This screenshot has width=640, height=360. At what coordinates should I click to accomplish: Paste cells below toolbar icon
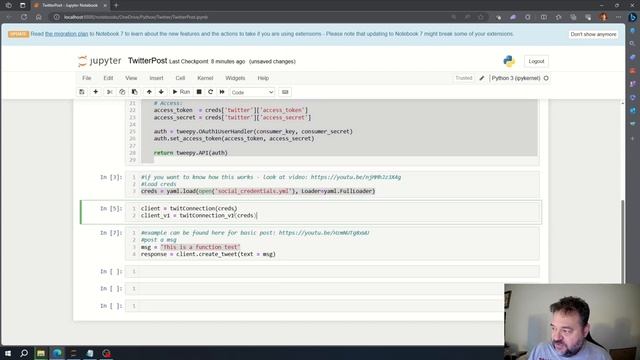coord(135,92)
